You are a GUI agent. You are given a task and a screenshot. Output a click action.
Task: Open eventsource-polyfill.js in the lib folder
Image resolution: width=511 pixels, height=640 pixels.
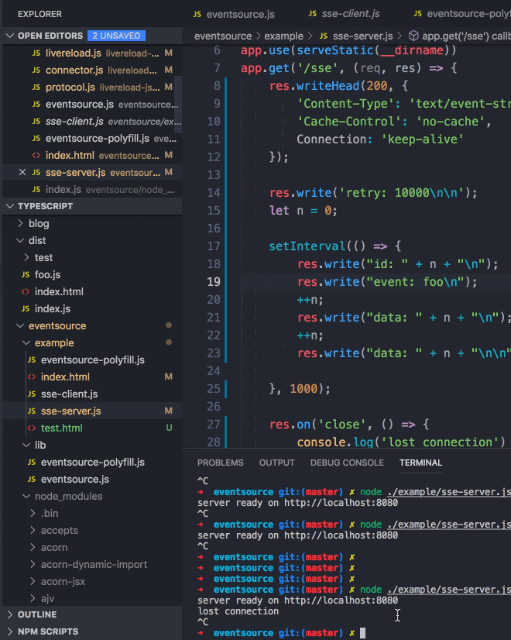(x=92, y=462)
